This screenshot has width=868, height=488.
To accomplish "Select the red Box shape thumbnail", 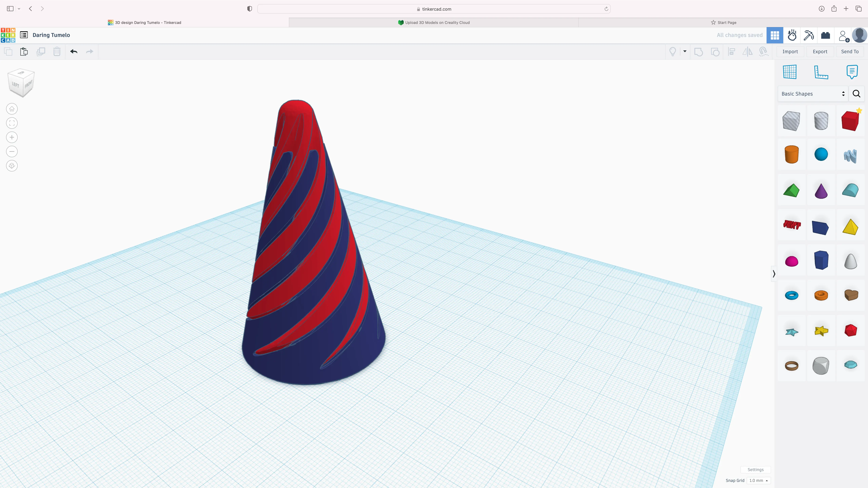I will pos(851,121).
